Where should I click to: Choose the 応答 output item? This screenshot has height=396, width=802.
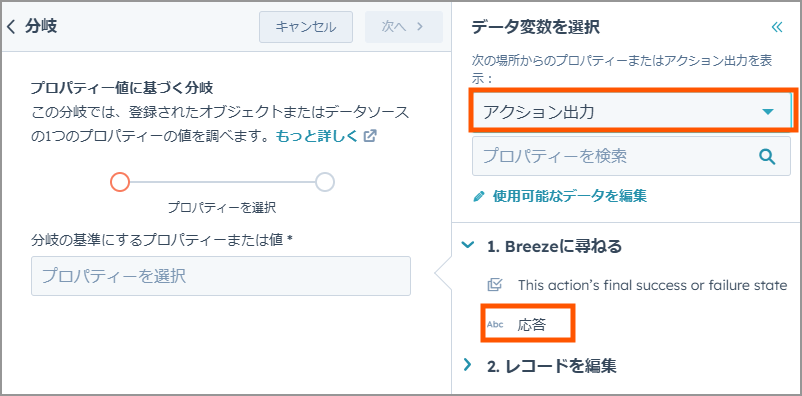531,325
